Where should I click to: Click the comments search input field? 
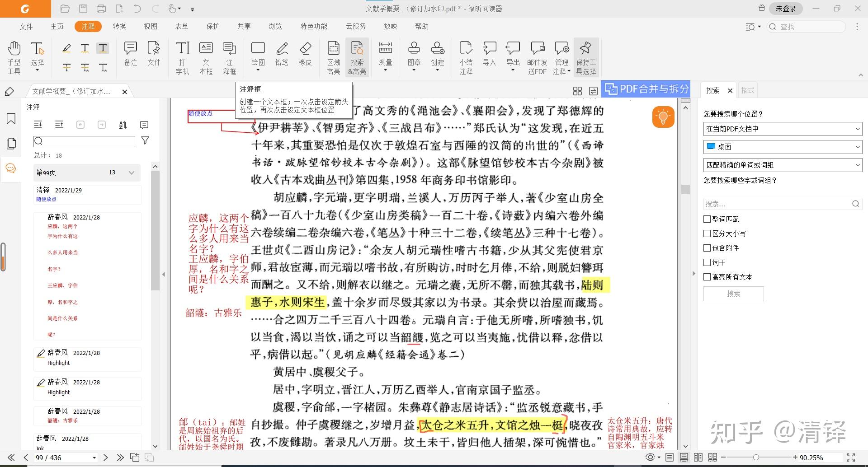(x=84, y=141)
